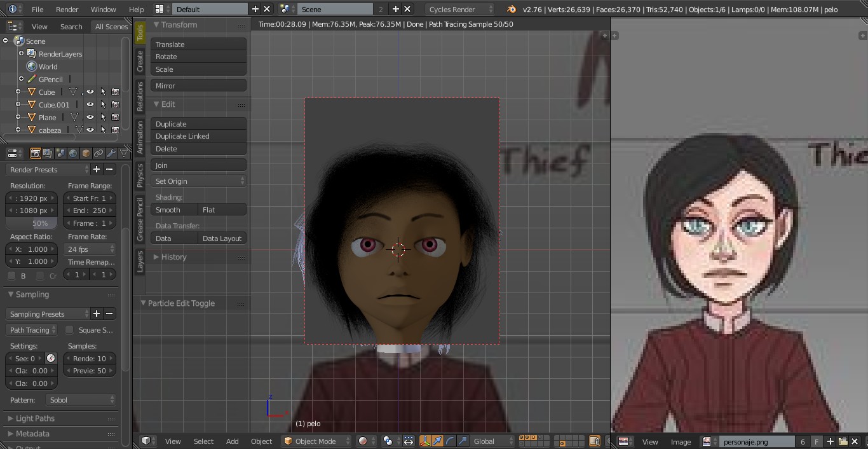Click the Preview samples field
Viewport: 868px width, 449px height.
(89, 371)
